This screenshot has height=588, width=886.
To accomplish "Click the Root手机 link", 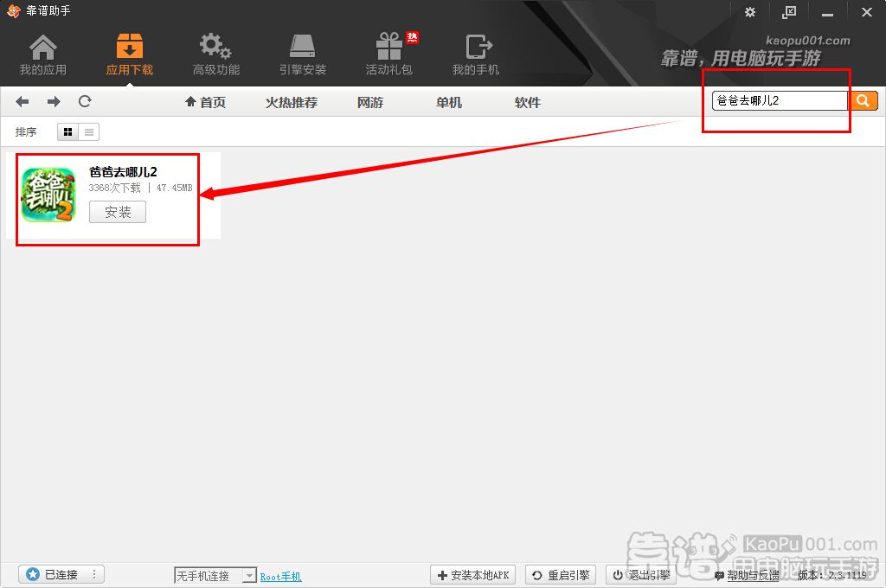I will point(281,576).
